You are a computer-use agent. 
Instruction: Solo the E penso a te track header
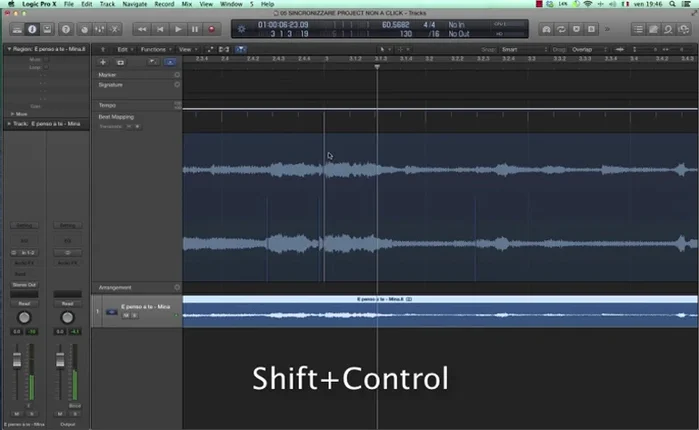click(x=135, y=315)
